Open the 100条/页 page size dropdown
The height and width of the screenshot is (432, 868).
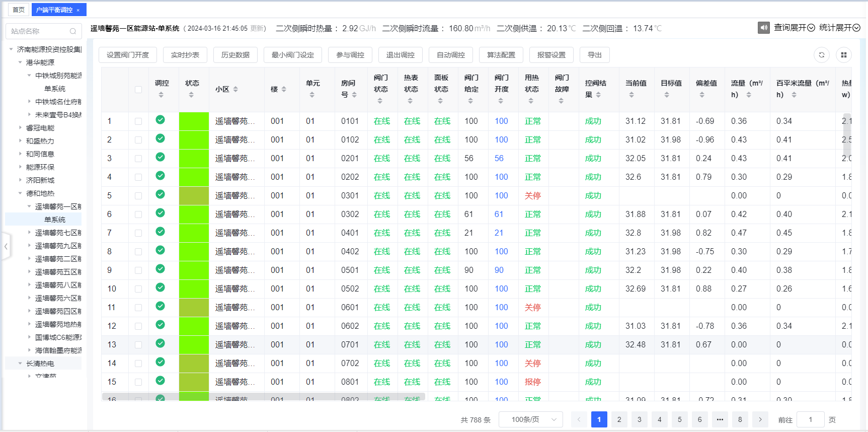[530, 419]
